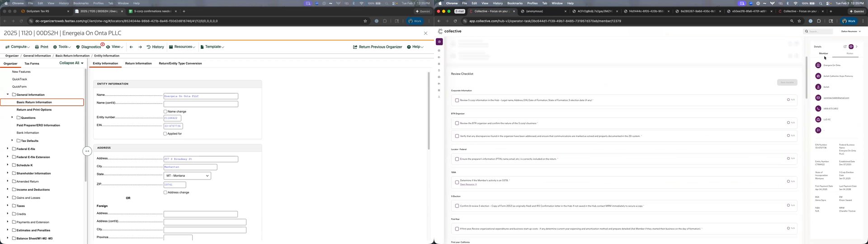Expand the Income and Deductions node
Screen dimensions: 868x244
(8, 189)
